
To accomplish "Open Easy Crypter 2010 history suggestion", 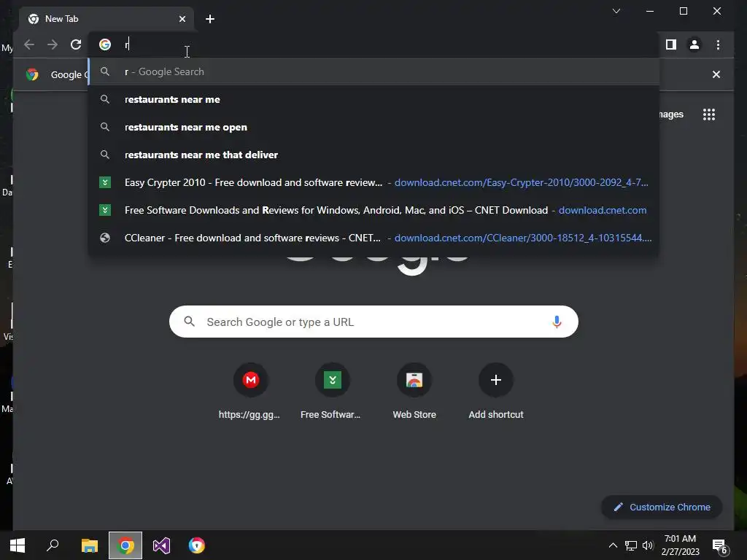I will (374, 182).
